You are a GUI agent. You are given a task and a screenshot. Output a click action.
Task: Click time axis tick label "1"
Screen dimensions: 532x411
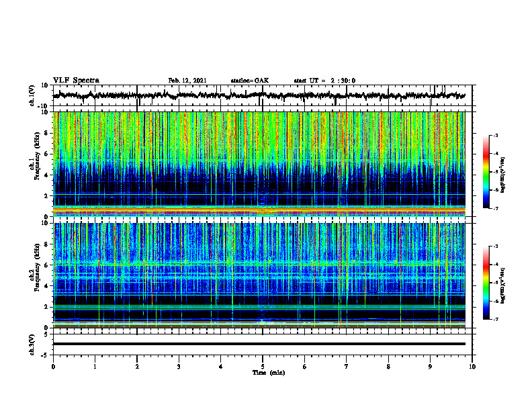coord(95,367)
